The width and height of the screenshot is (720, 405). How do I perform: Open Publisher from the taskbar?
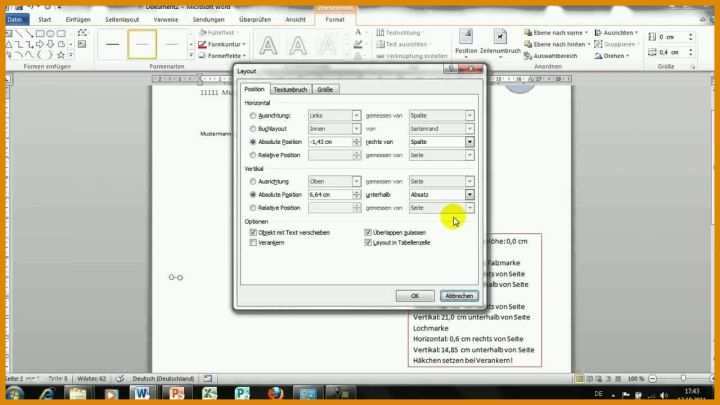coord(242,394)
